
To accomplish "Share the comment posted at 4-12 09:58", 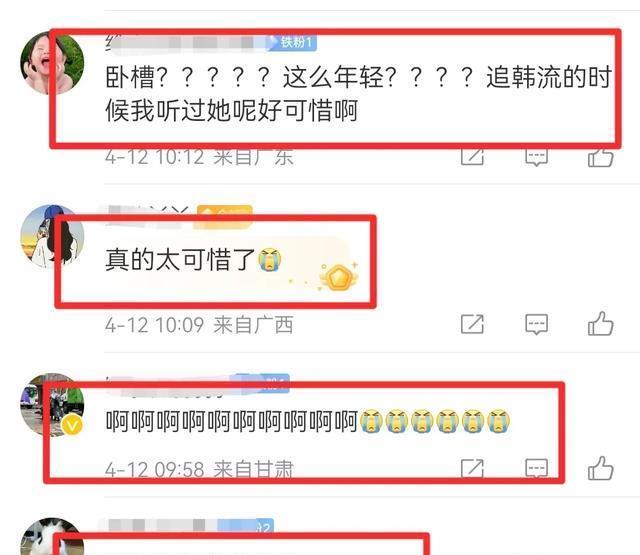I will click(472, 468).
